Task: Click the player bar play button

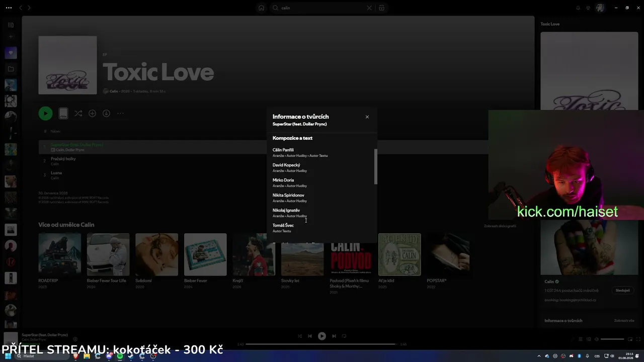Action: coord(322,336)
